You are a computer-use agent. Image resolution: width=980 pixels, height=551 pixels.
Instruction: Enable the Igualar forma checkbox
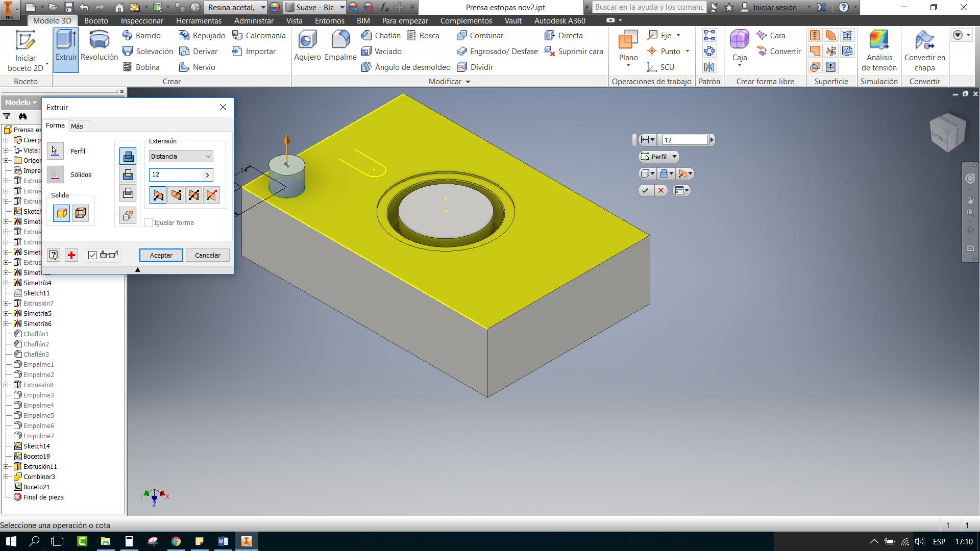coord(149,223)
